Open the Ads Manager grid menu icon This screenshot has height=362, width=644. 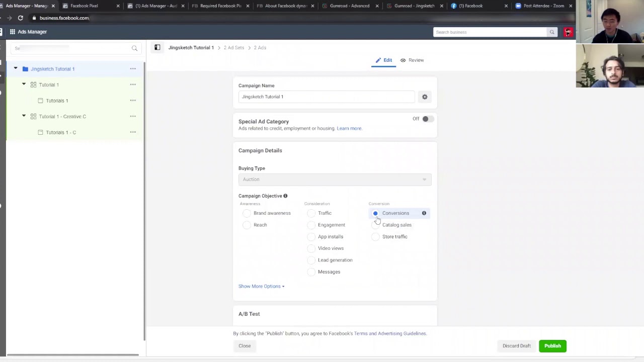point(12,32)
